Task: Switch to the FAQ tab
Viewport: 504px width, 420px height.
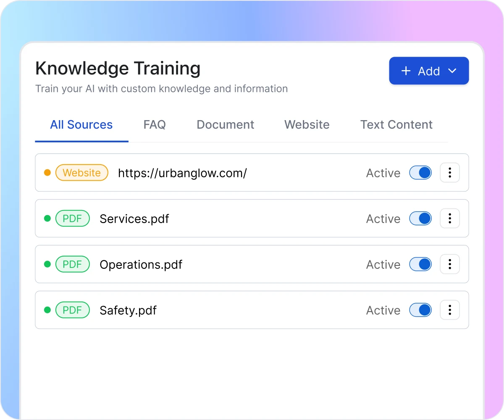Action: (x=155, y=124)
